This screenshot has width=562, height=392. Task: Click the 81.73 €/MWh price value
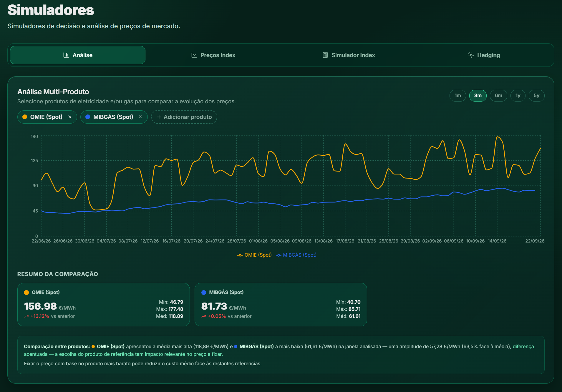click(x=223, y=306)
